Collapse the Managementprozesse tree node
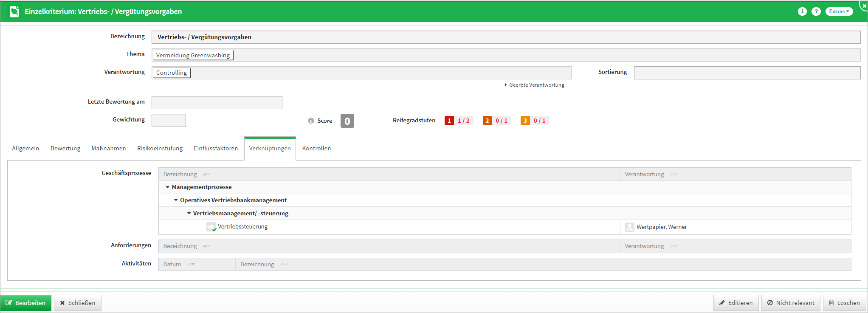 pos(168,187)
